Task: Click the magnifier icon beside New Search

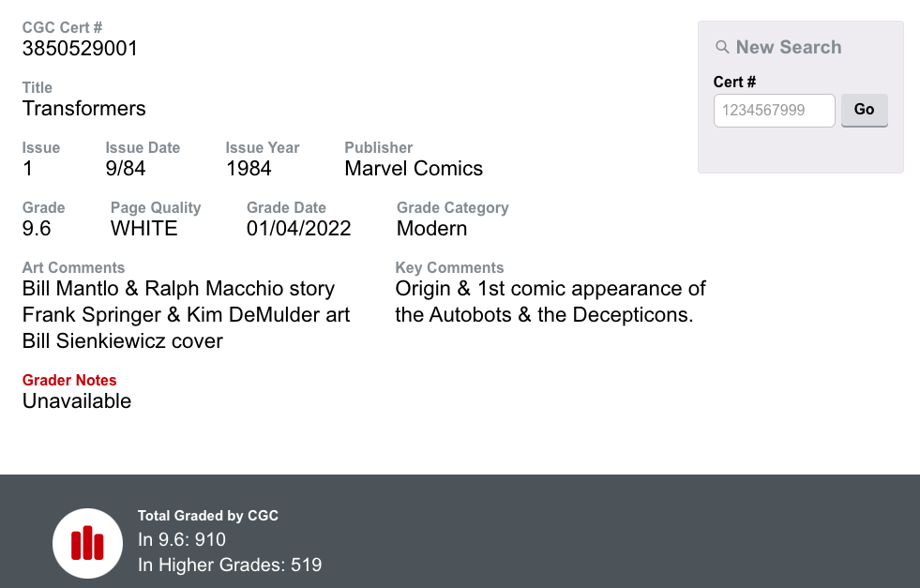Action: (x=722, y=47)
